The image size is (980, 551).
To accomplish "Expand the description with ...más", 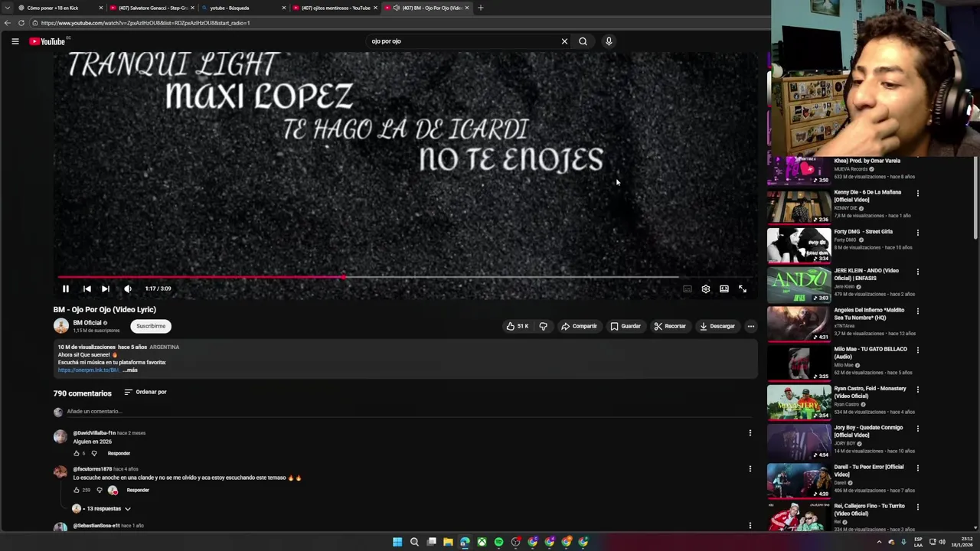I will click(130, 370).
